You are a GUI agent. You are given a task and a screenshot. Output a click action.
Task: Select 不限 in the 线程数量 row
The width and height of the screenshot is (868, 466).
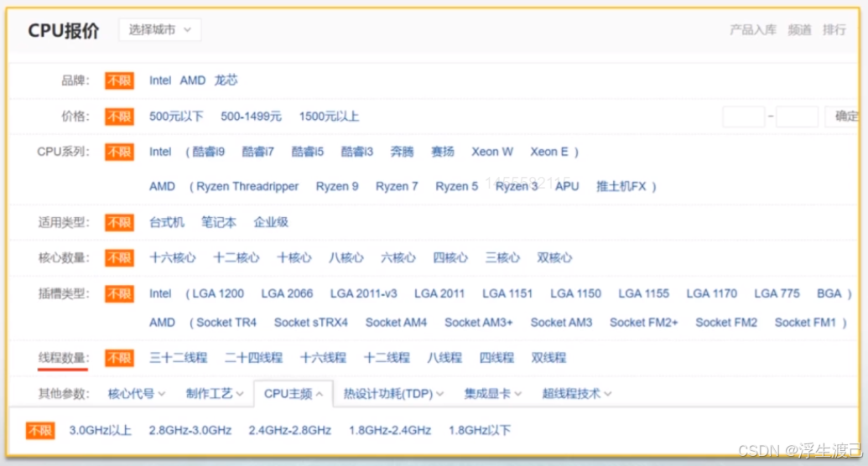[x=120, y=358]
